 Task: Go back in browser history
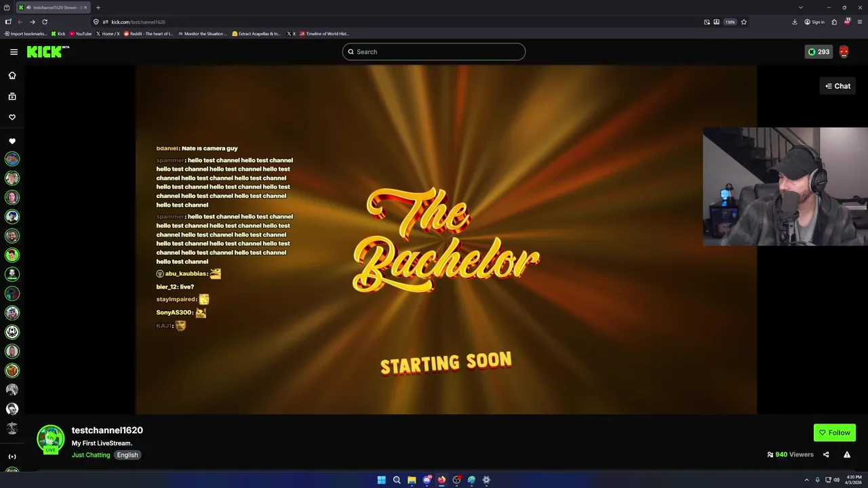(x=20, y=22)
